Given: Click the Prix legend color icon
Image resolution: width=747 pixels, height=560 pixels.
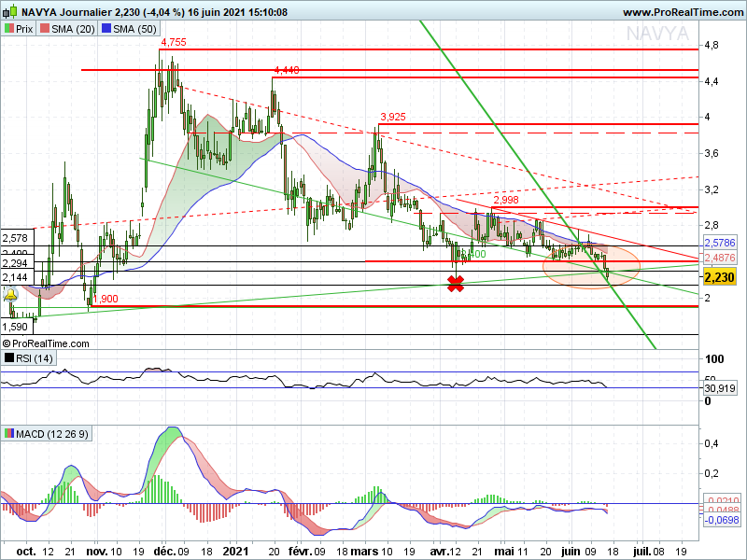Looking at the screenshot, I should pos(8,29).
